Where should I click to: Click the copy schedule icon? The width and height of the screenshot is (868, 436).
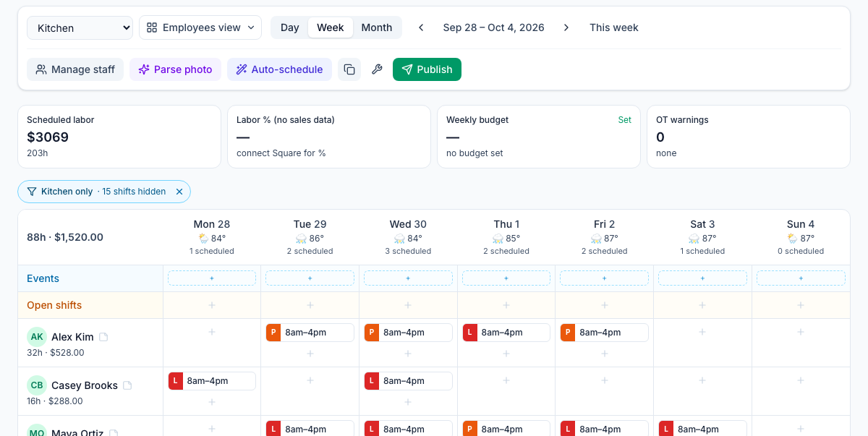click(x=349, y=69)
